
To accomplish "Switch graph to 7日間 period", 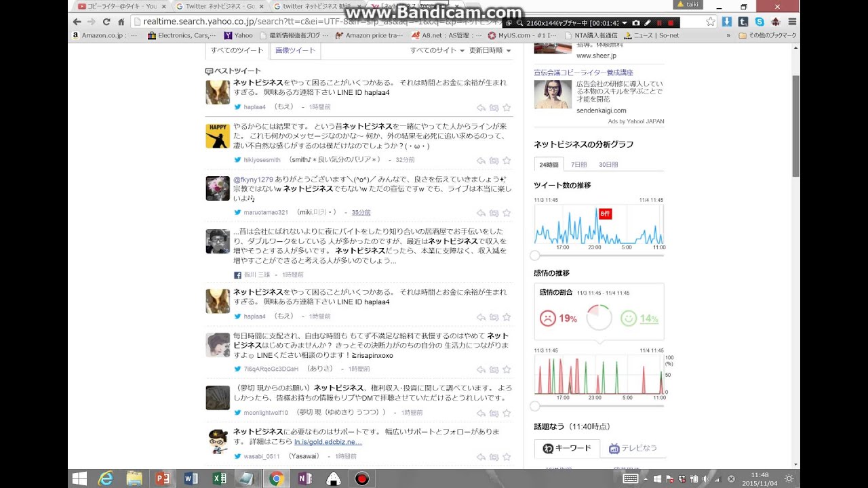I will 578,165.
